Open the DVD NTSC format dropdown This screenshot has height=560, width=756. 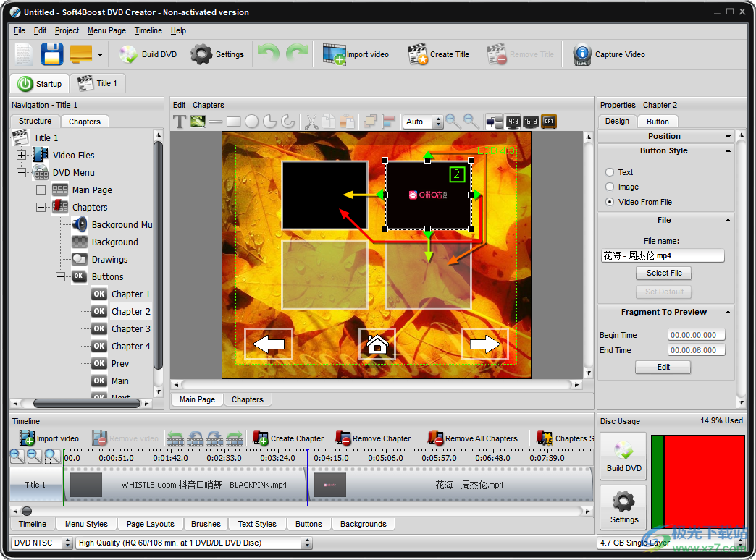tap(67, 543)
